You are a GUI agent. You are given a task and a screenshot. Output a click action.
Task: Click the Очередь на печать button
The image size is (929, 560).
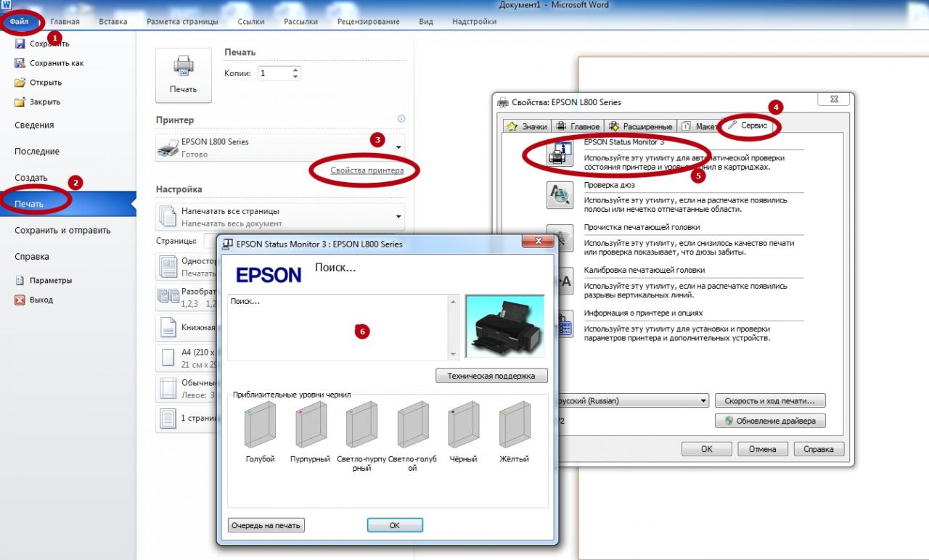(x=266, y=525)
